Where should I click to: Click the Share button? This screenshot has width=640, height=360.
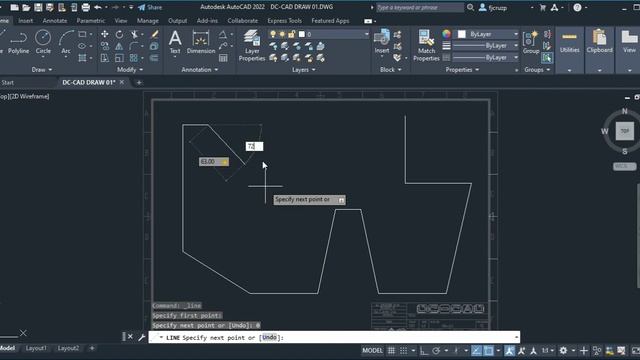pyautogui.click(x=150, y=7)
